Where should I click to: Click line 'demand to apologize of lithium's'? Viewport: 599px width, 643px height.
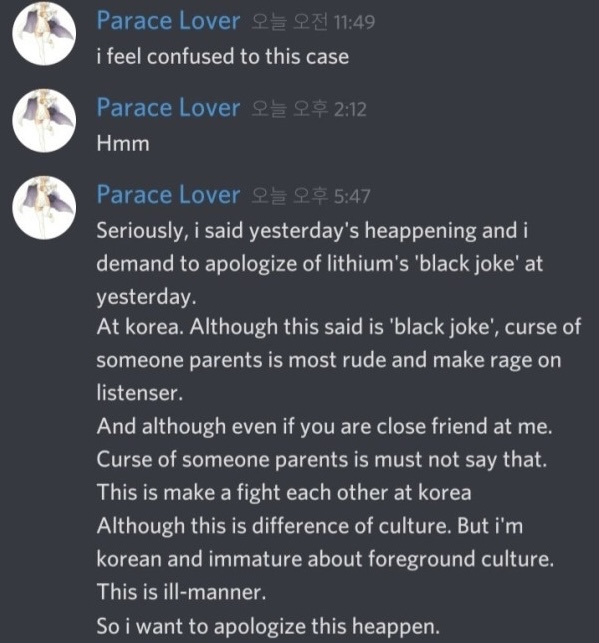319,264
